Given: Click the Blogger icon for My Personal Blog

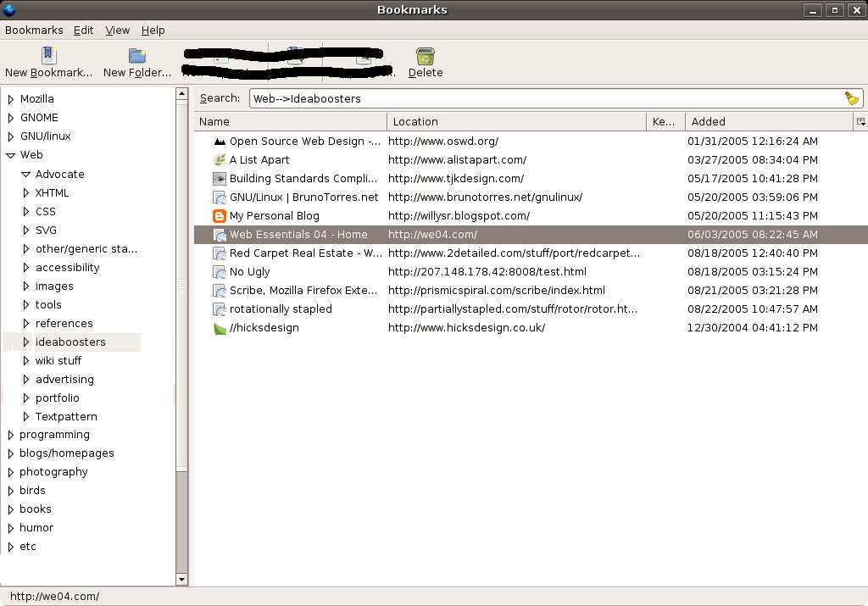Looking at the screenshot, I should (220, 216).
